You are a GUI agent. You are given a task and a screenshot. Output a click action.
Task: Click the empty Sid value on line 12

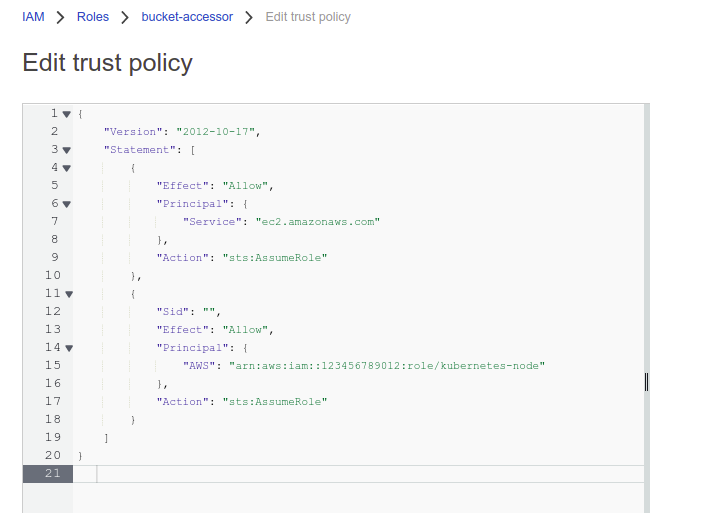click(209, 312)
